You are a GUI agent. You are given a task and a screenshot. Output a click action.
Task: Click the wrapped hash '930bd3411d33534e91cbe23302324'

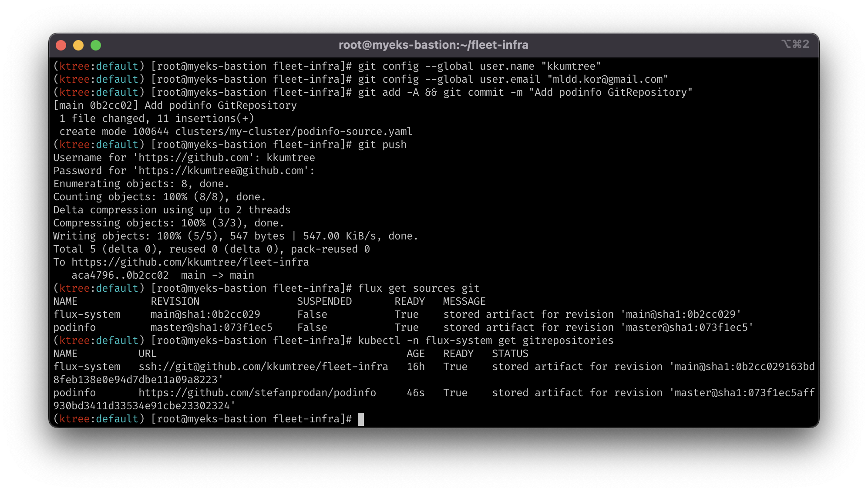point(141,406)
